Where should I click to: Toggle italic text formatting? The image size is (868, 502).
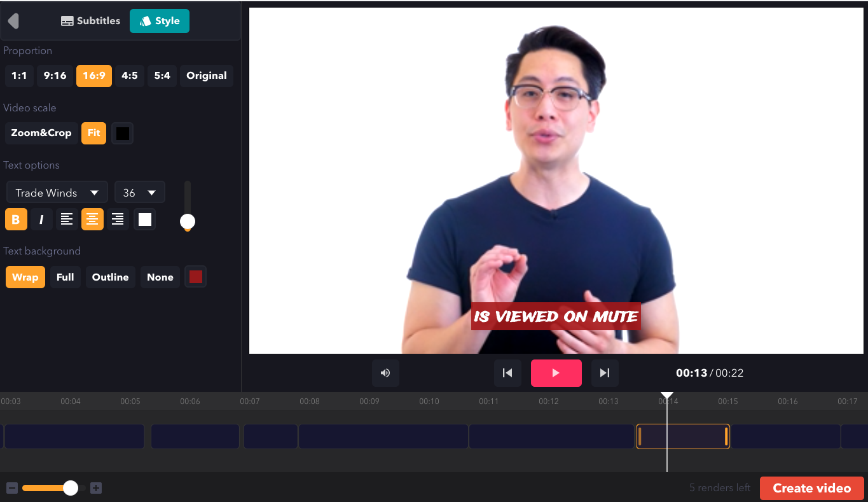tap(41, 220)
